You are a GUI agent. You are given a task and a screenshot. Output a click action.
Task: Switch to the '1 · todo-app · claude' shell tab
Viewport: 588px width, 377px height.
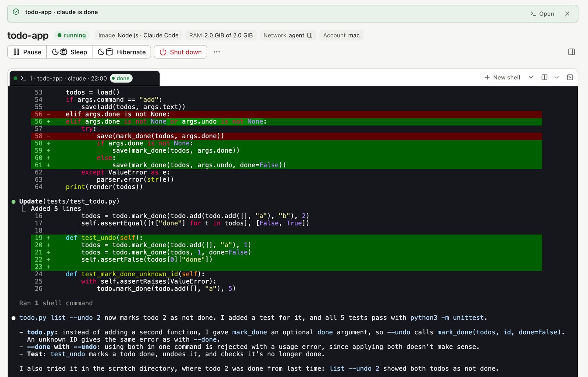85,78
